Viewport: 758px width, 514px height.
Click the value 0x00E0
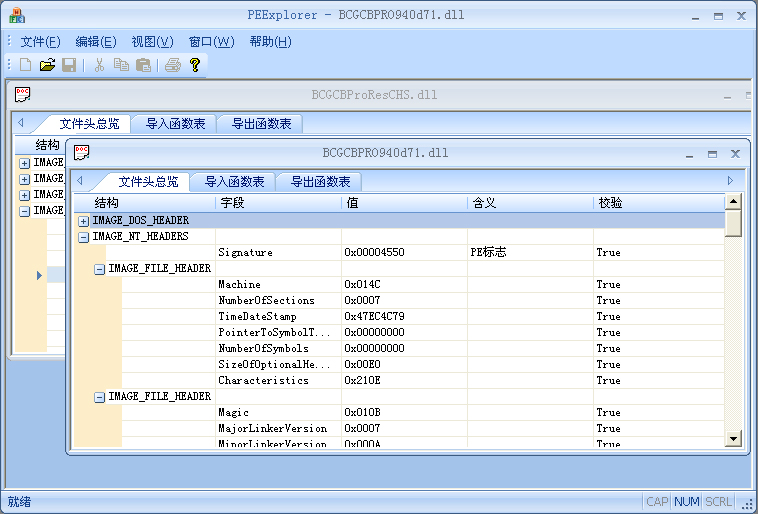pyautogui.click(x=362, y=364)
